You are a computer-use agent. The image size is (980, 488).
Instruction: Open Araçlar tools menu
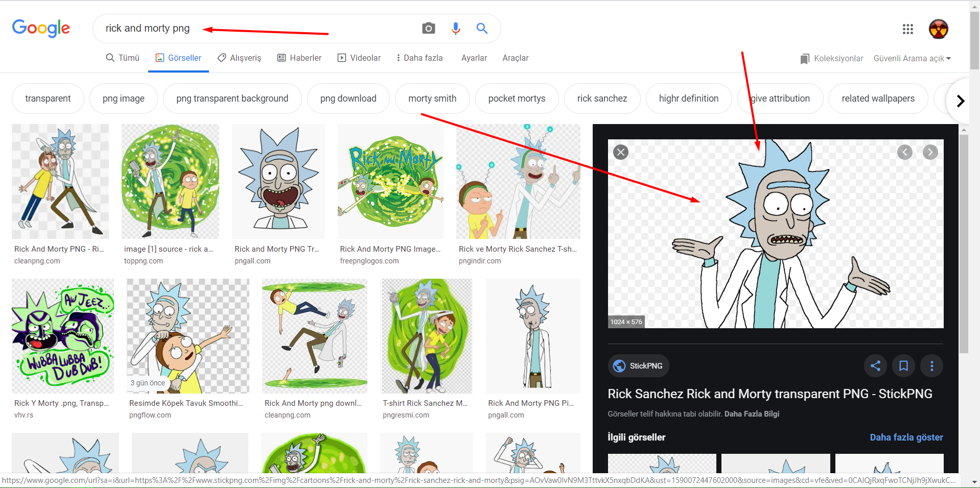pos(516,58)
